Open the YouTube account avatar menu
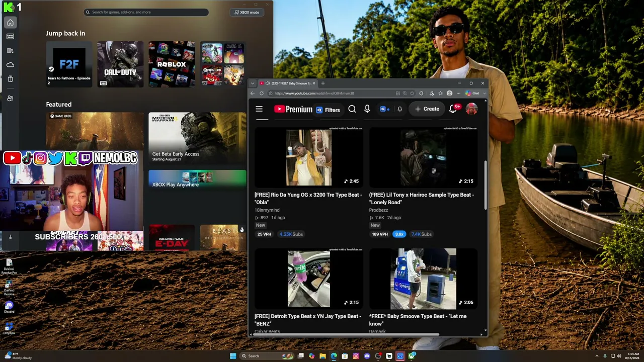This screenshot has height=362, width=644. [471, 109]
